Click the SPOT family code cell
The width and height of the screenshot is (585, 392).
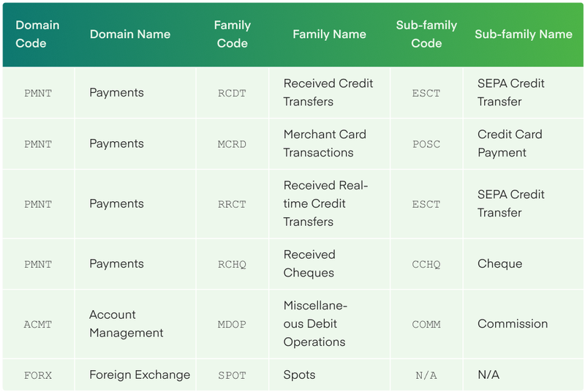[232, 375]
